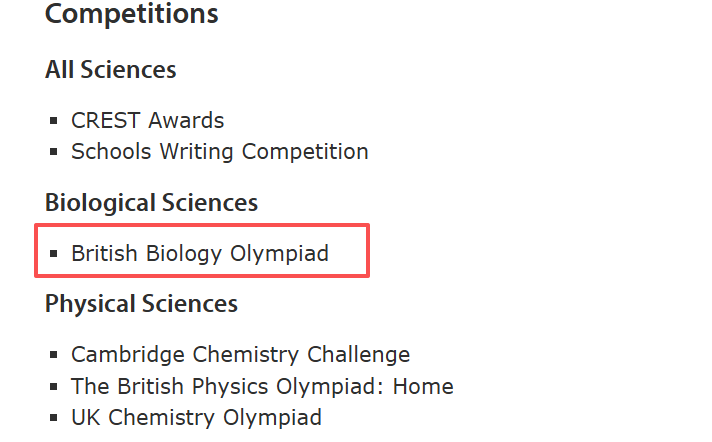Open the UK Chemistry Olympiad link
The image size is (712, 442).
(x=196, y=417)
